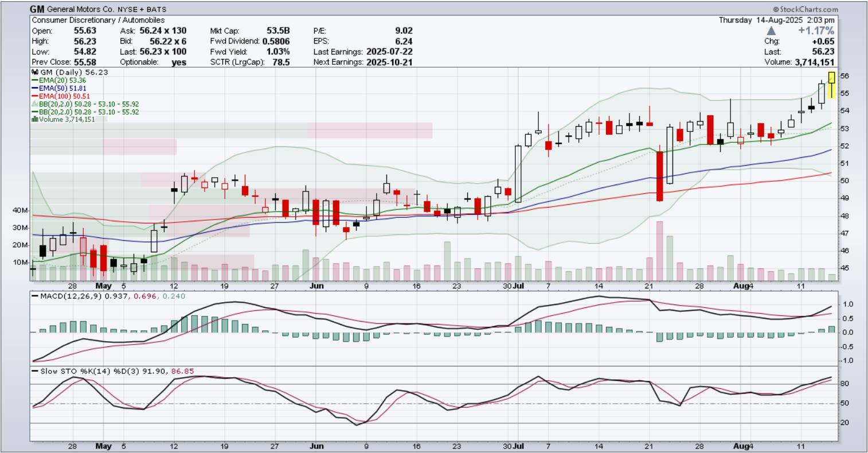Select the bold Volume figure in the header
868x453 pixels.
pos(814,62)
